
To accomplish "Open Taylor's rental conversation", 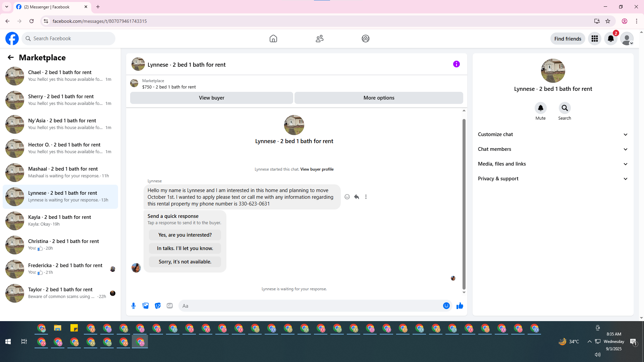I will coord(60,293).
